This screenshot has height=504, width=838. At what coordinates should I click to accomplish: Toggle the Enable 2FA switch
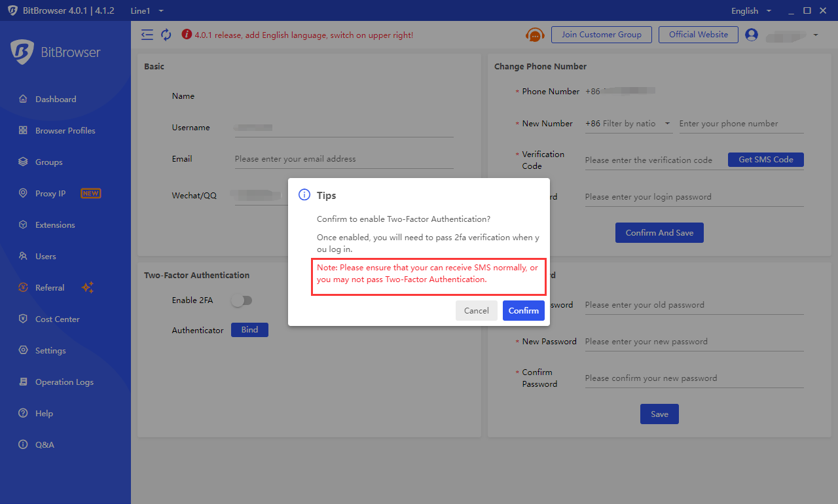[241, 300]
